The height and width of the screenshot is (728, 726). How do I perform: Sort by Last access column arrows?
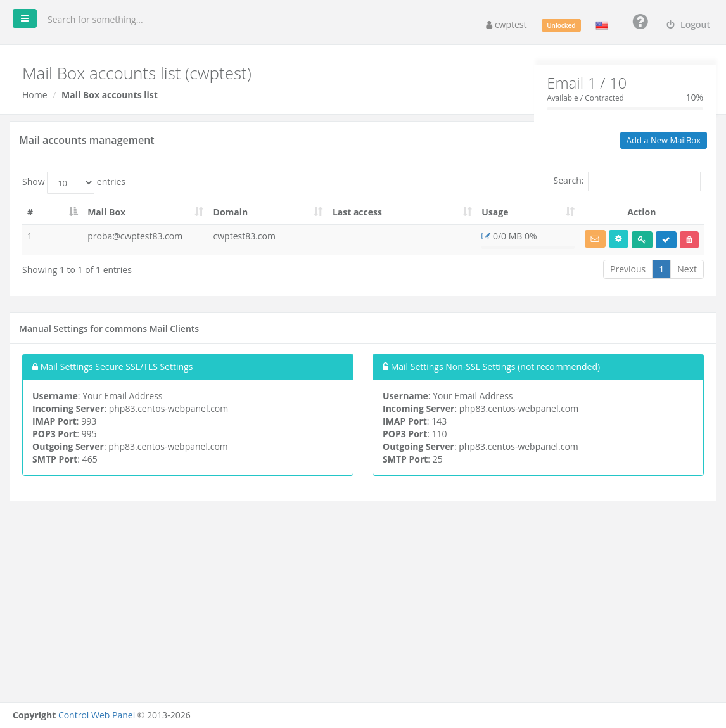467,212
